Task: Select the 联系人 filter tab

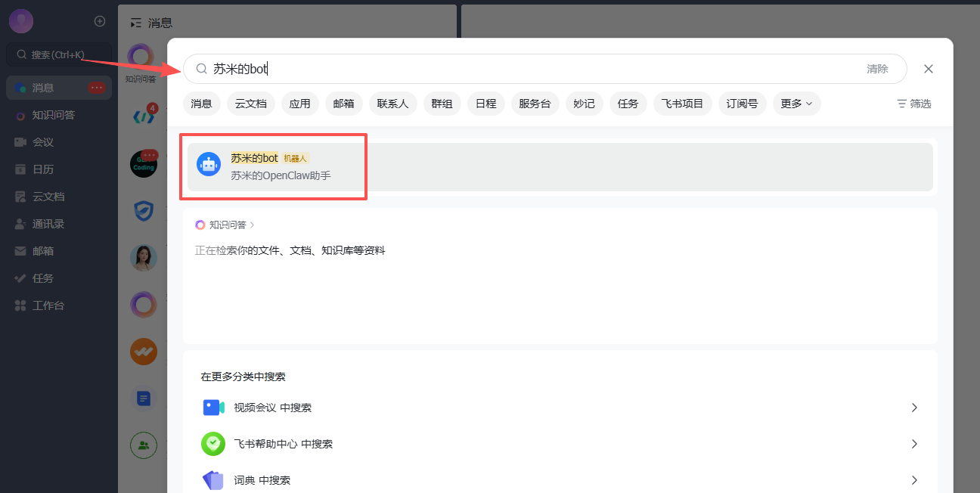Action: coord(392,104)
